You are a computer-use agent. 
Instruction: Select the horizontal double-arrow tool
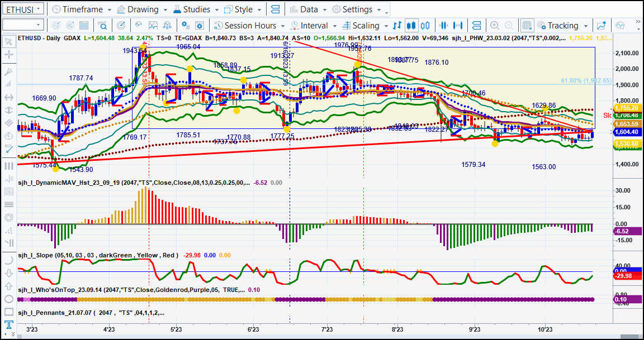pos(8,97)
